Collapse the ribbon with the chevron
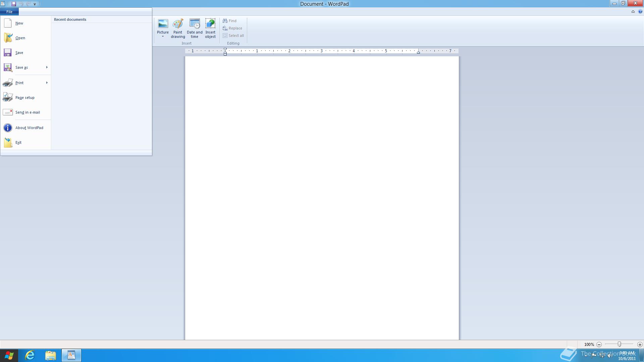The height and width of the screenshot is (362, 644). click(633, 12)
